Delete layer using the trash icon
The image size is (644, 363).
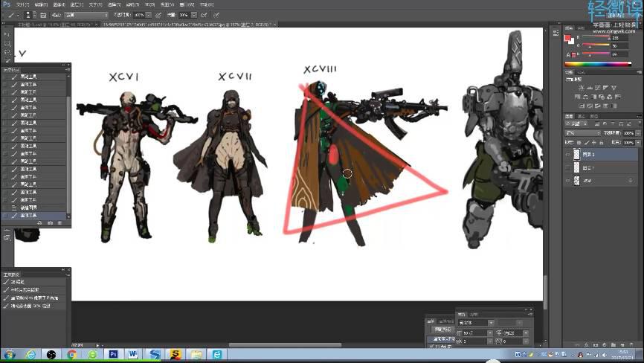[631, 345]
